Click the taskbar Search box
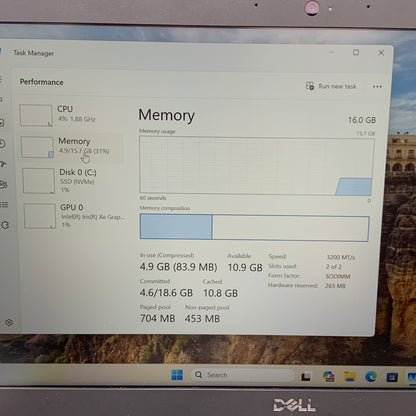 (242, 375)
